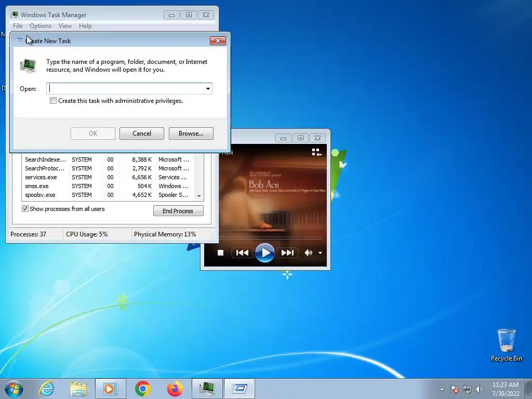
Task: Select the Physical Memory: 13% status entry
Action: click(165, 234)
